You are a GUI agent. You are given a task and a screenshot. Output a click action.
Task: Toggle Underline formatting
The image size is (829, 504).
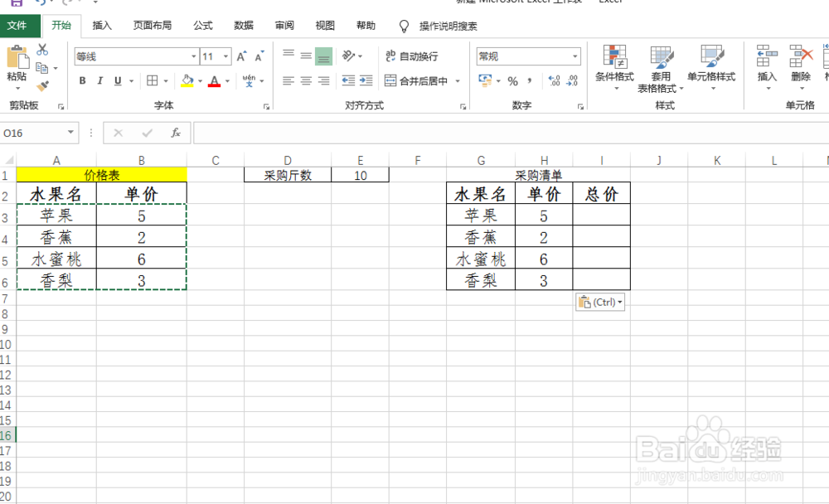point(118,81)
